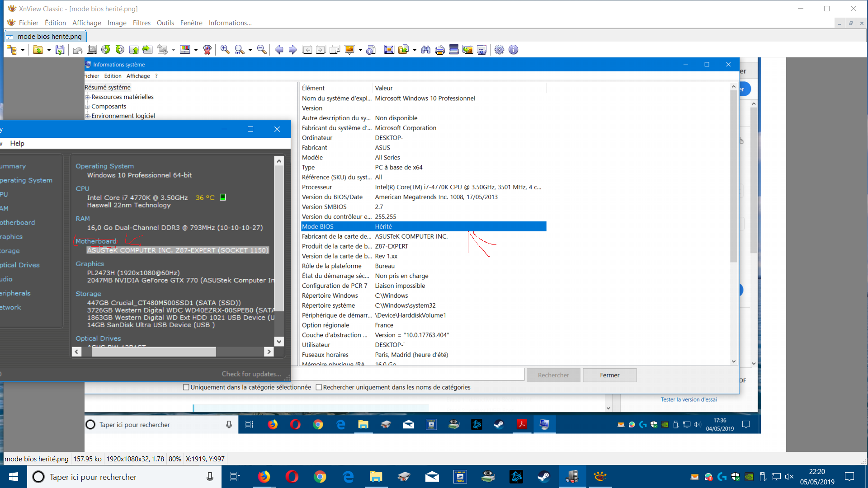
Task: Click the Save file toolbar icon
Action: tap(60, 50)
